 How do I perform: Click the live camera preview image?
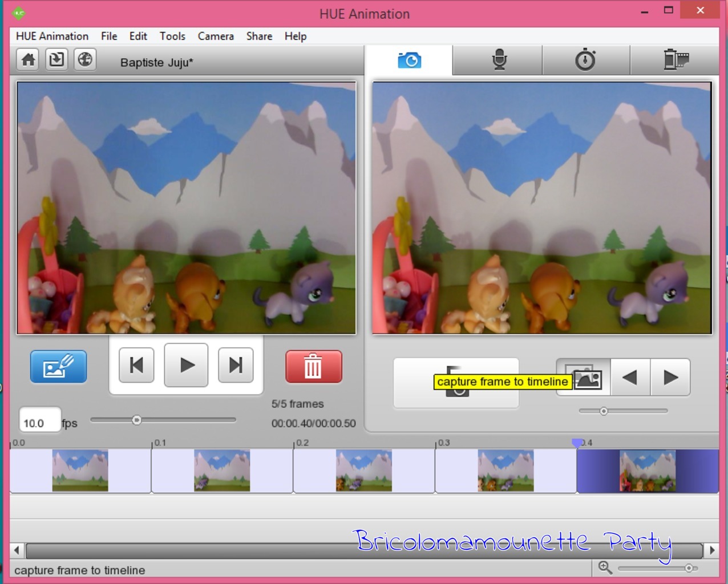(542, 208)
